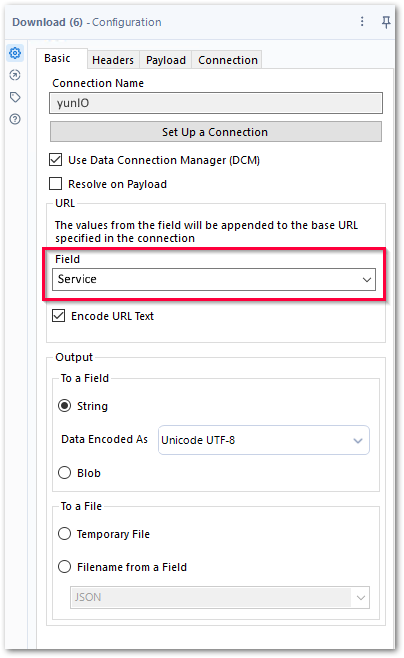Click the Connection Name field showing yunIO
Viewport: 404px width, 658px height.
coord(216,103)
